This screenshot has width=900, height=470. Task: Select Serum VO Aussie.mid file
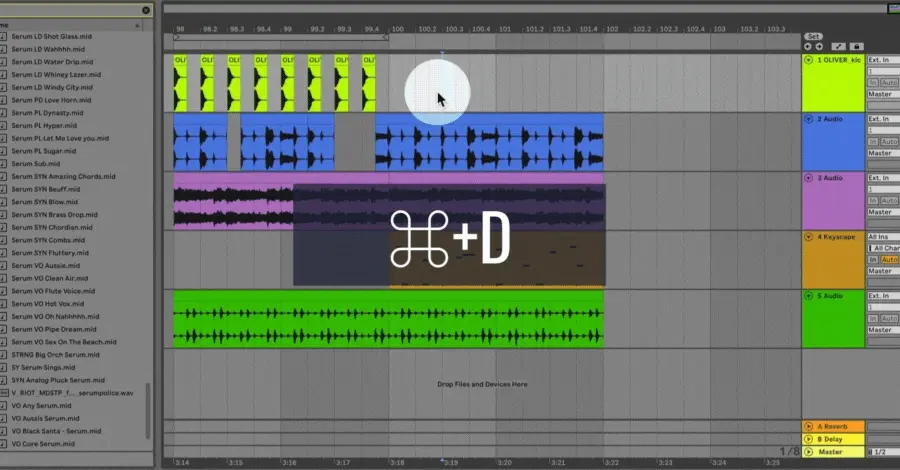pos(46,266)
